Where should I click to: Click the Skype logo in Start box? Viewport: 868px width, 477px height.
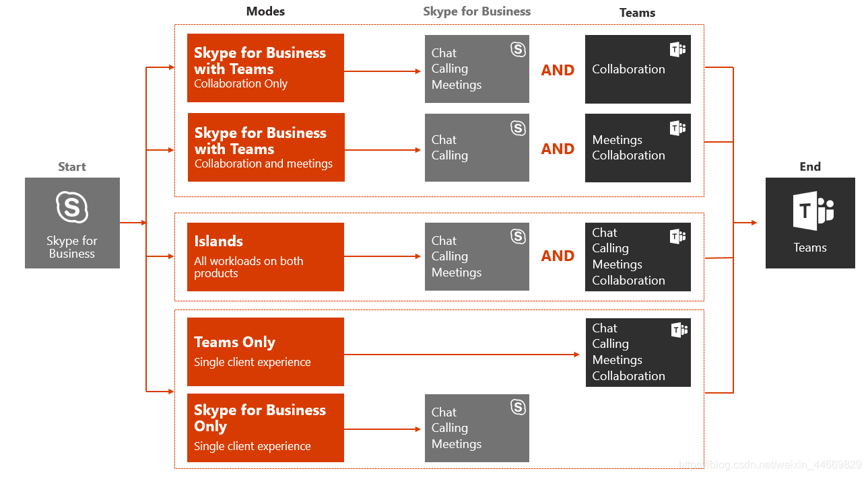click(x=72, y=207)
